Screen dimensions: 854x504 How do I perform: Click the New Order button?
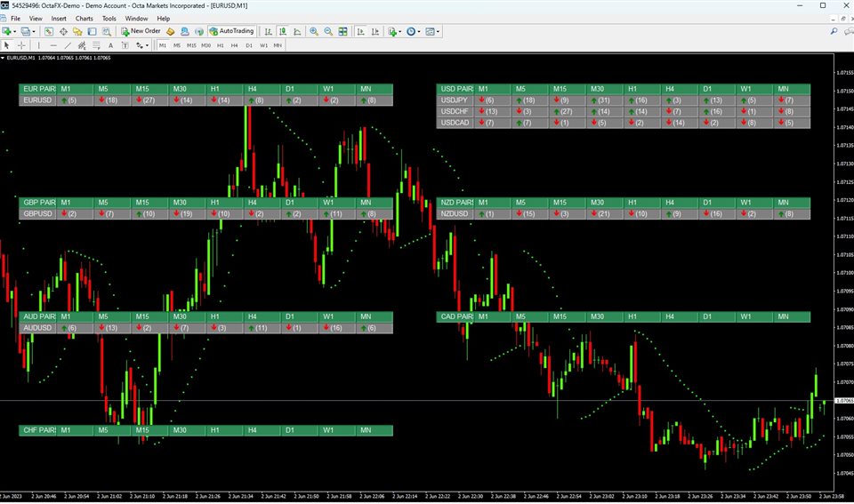[141, 32]
